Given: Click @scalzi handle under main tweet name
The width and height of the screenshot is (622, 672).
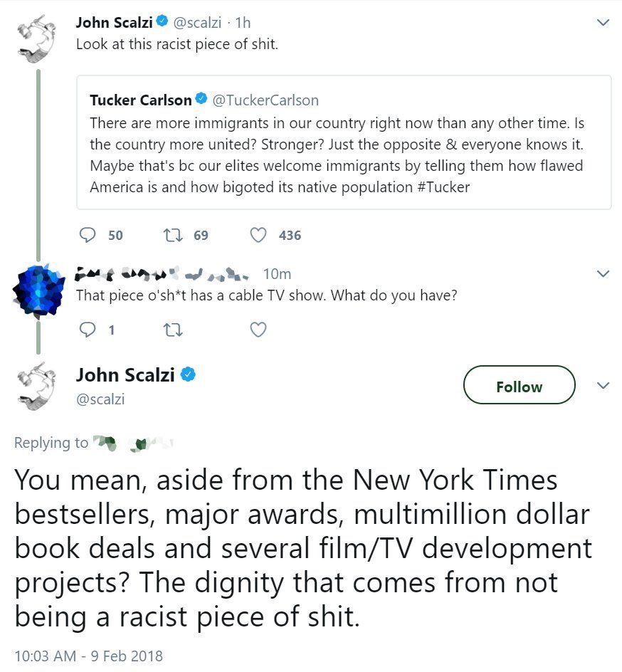Looking at the screenshot, I should coord(100,399).
